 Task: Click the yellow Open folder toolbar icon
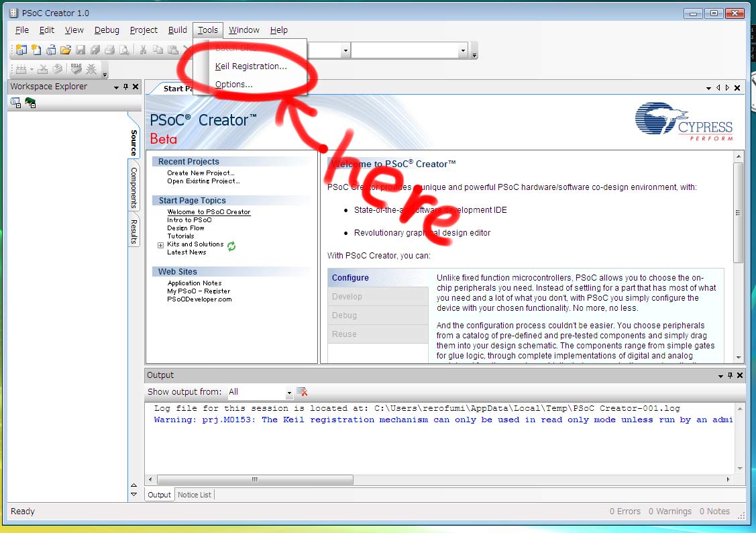tap(66, 50)
